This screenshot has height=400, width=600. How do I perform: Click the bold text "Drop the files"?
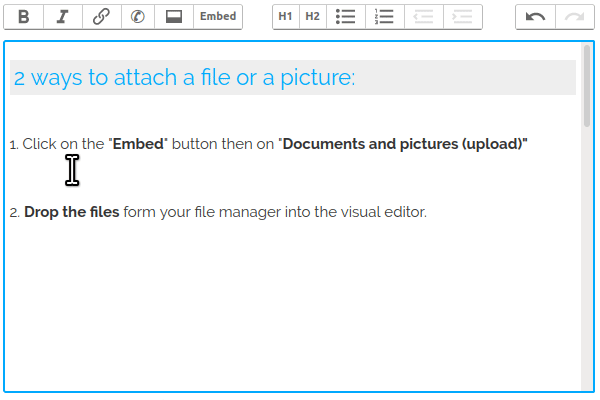tap(71, 212)
